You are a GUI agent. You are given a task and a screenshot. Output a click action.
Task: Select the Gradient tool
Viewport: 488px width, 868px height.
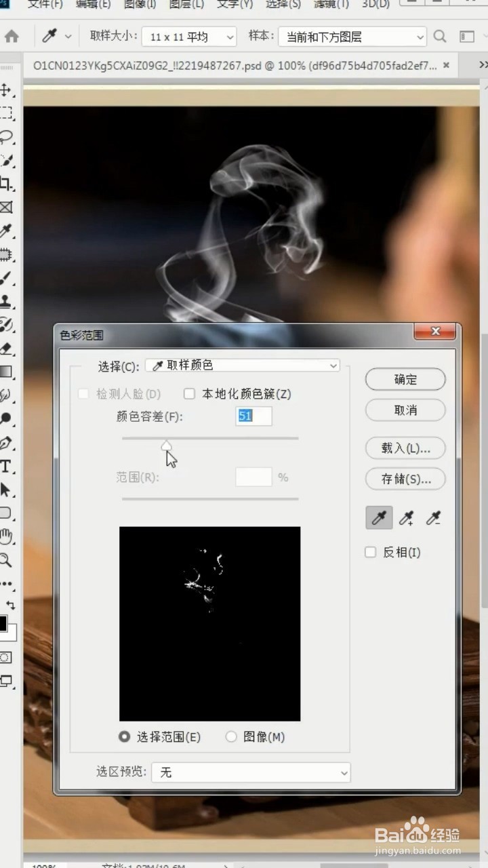click(x=6, y=372)
